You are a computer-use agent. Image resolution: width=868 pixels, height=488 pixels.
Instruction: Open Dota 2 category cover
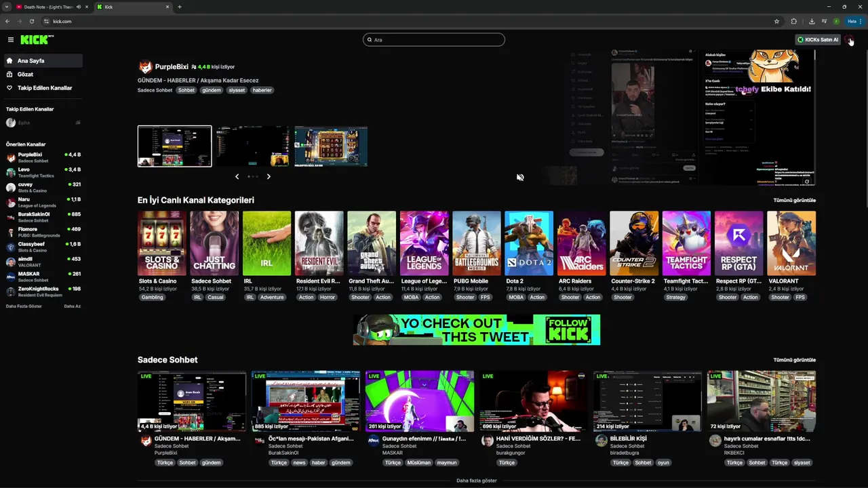[x=529, y=243]
